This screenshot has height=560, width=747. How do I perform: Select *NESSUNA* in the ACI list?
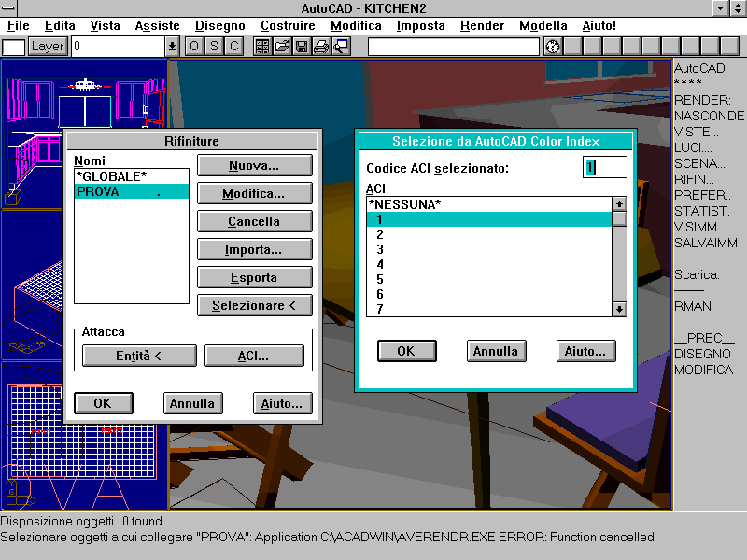(489, 204)
